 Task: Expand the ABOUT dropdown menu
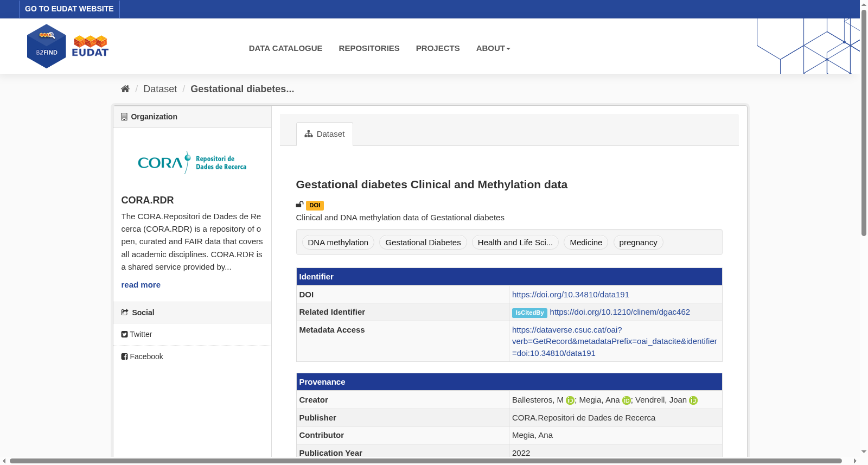pyautogui.click(x=493, y=48)
